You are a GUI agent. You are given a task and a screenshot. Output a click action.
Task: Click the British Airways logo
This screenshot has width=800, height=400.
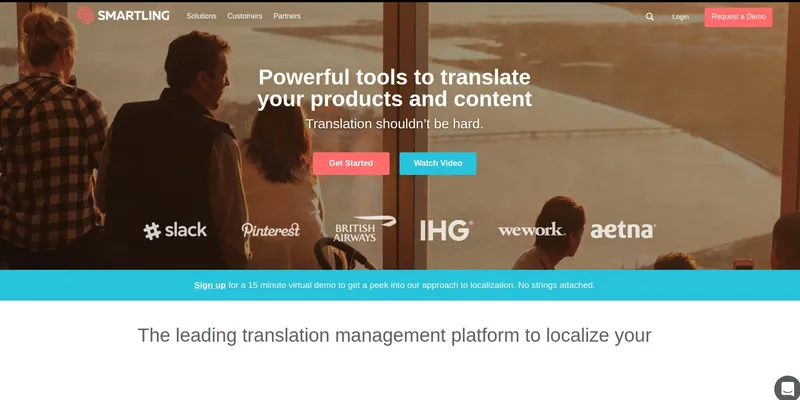pyautogui.click(x=365, y=229)
